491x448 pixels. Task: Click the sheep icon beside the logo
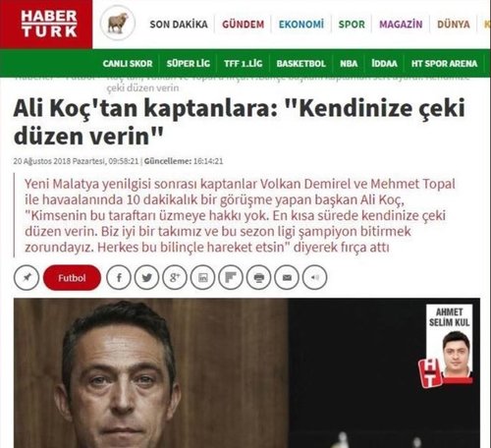[x=118, y=23]
